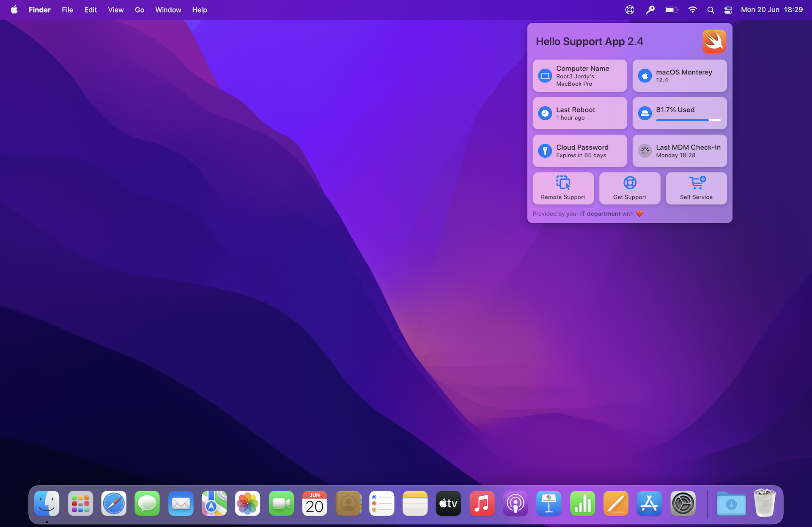The width and height of the screenshot is (812, 527).
Task: Open App Store from the Dock
Action: click(649, 503)
